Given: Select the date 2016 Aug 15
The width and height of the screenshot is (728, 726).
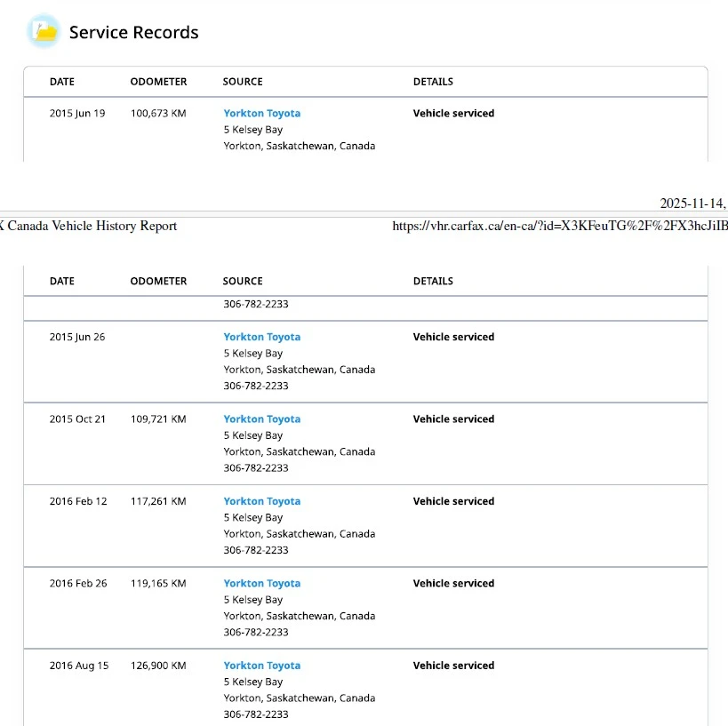Looking at the screenshot, I should coord(79,666).
